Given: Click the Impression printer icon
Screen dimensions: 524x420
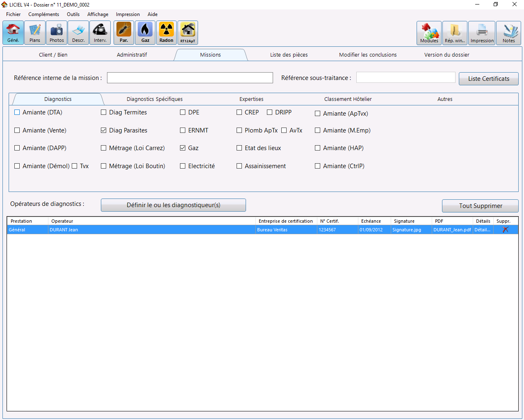Looking at the screenshot, I should 482,33.
